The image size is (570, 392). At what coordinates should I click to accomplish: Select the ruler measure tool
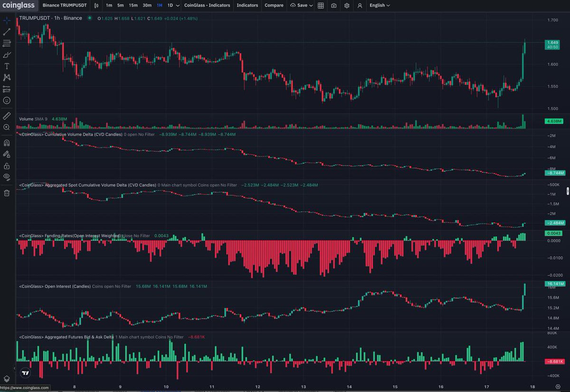pyautogui.click(x=7, y=115)
